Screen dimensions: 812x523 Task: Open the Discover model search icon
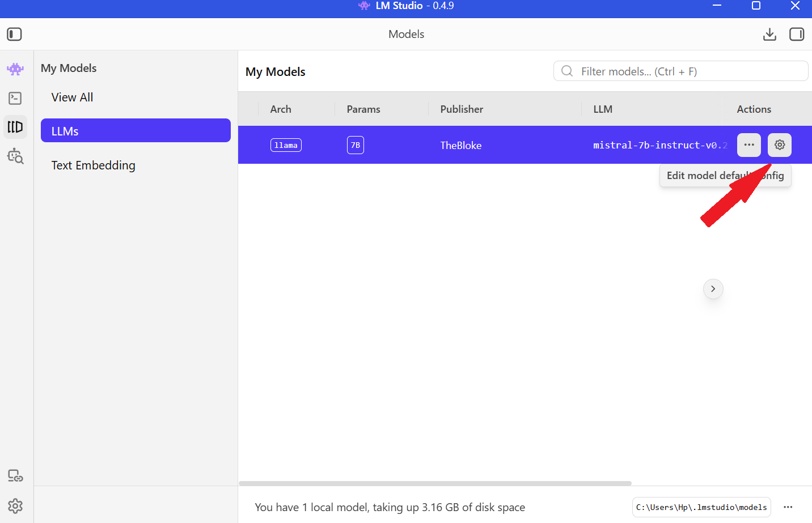click(x=15, y=156)
